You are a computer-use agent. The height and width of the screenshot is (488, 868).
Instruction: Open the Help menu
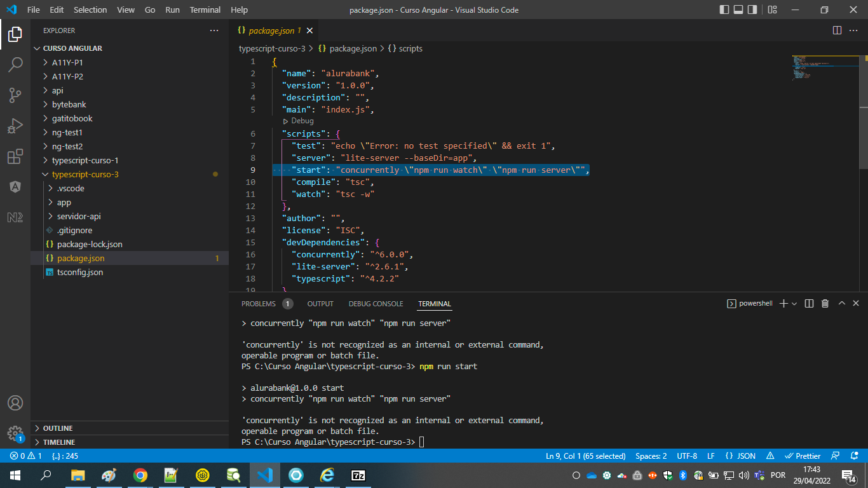(239, 10)
